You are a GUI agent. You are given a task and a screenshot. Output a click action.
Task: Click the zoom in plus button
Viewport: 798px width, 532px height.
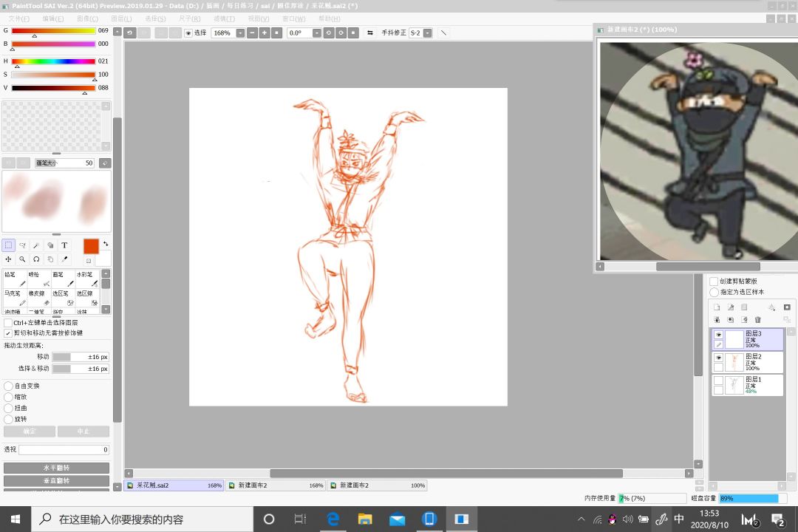(265, 33)
